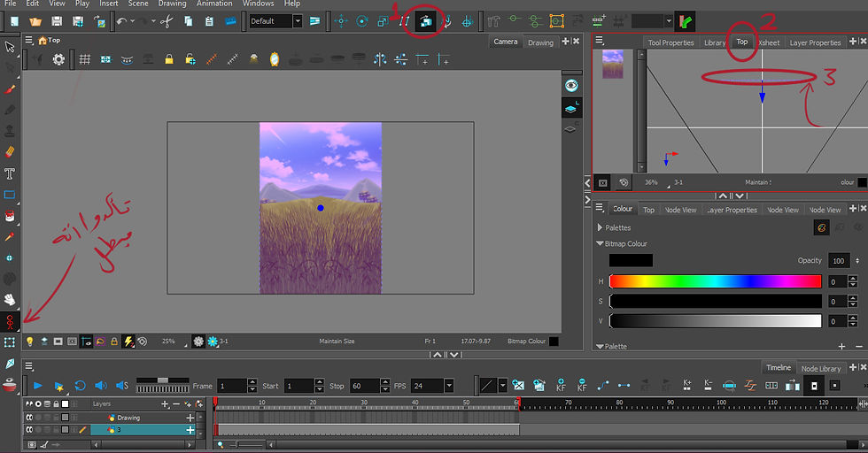Select the Maintain Size tool circled in red
Image resolution: width=868 pixels, height=453 pixels.
[x=425, y=21]
